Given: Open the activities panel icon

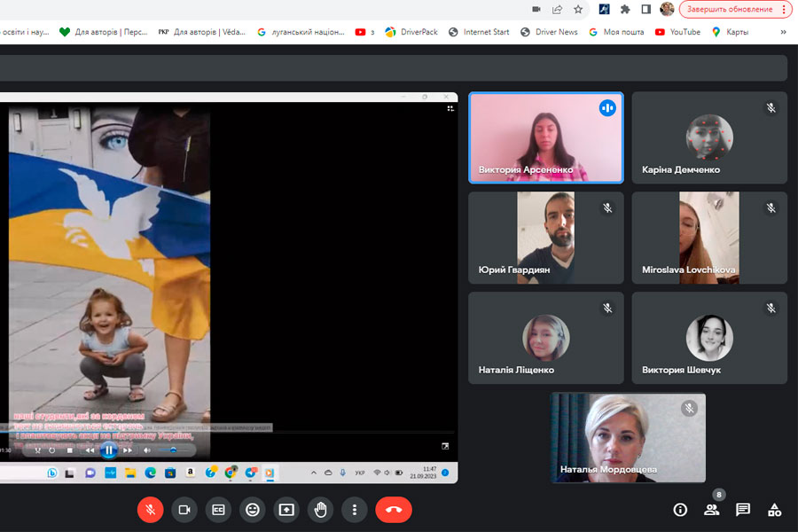Looking at the screenshot, I should tap(775, 510).
